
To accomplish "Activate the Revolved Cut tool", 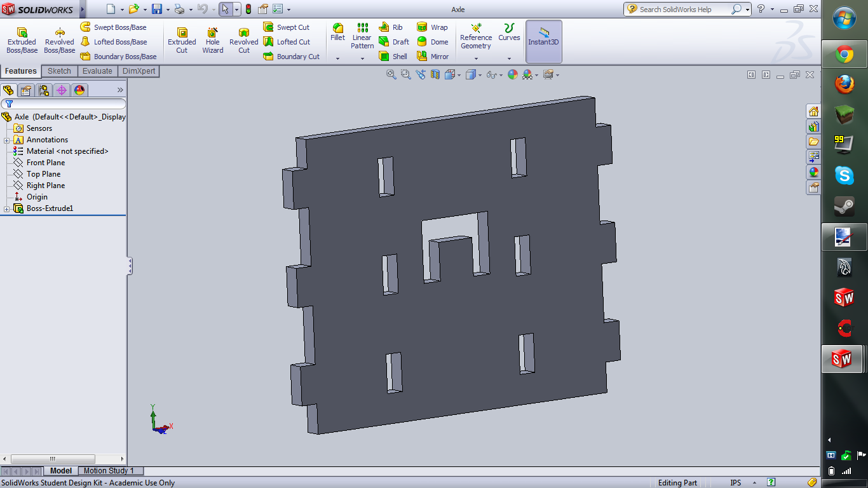I will point(244,41).
